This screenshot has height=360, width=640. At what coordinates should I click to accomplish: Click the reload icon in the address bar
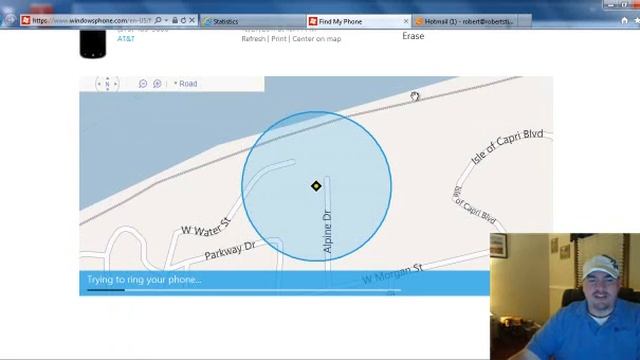point(183,20)
